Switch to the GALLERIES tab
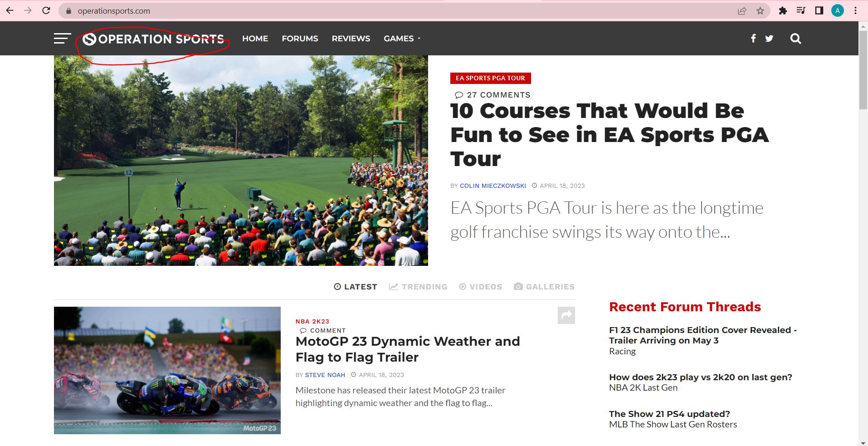The height and width of the screenshot is (446, 868). 544,287
